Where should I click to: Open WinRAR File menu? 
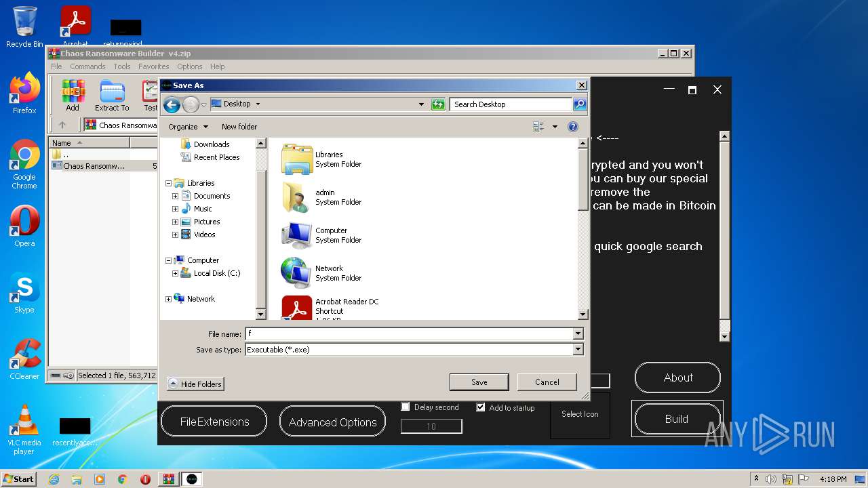point(56,66)
